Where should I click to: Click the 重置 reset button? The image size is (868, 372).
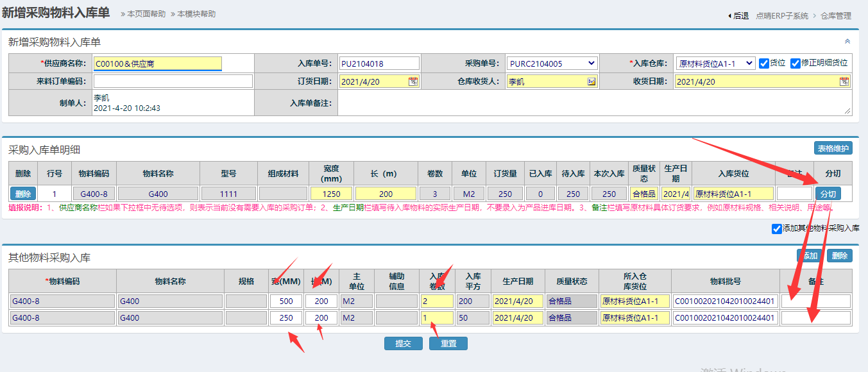[448, 343]
